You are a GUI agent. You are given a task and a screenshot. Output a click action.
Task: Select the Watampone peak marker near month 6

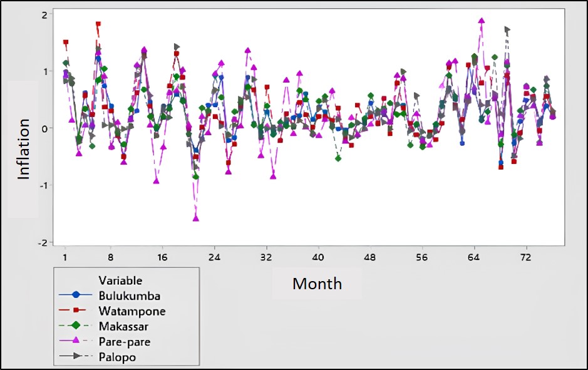tap(98, 24)
